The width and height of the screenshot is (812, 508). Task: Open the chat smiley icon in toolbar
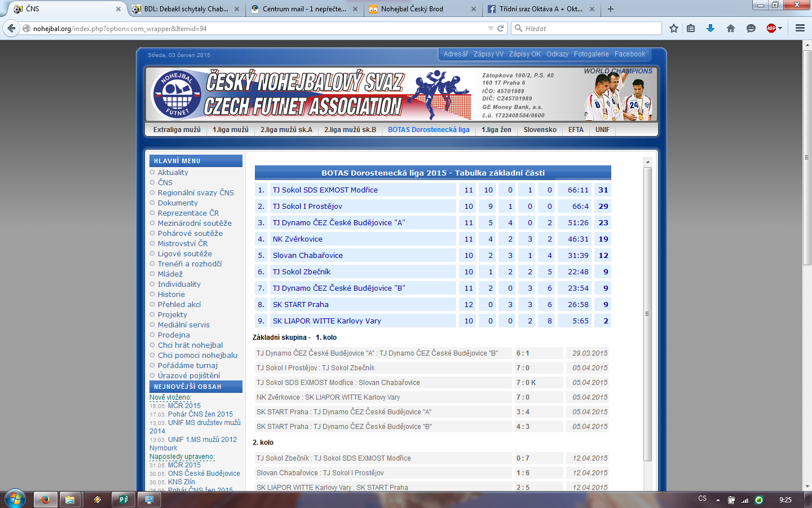pos(751,28)
